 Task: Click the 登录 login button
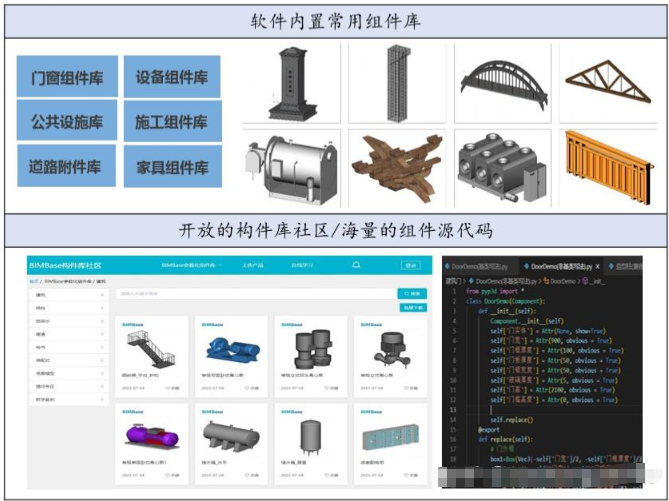click(410, 266)
